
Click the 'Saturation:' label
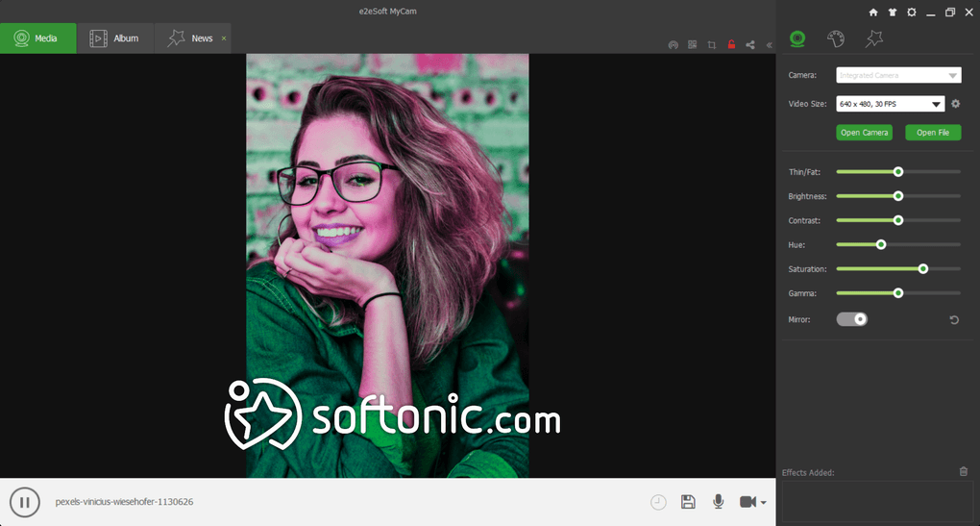point(807,269)
